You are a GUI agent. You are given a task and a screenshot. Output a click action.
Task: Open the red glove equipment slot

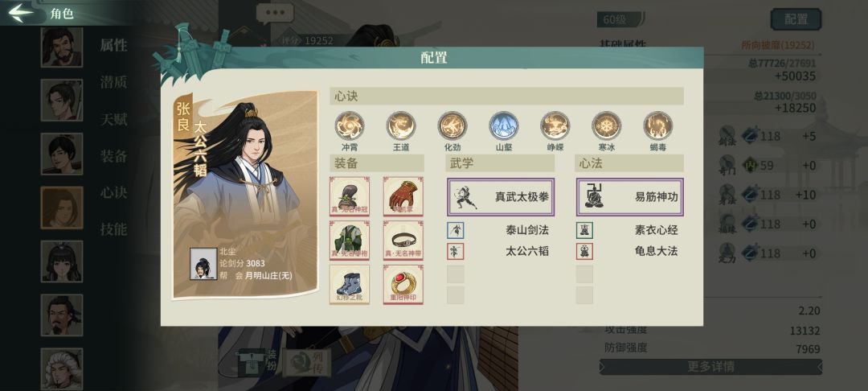pos(403,196)
